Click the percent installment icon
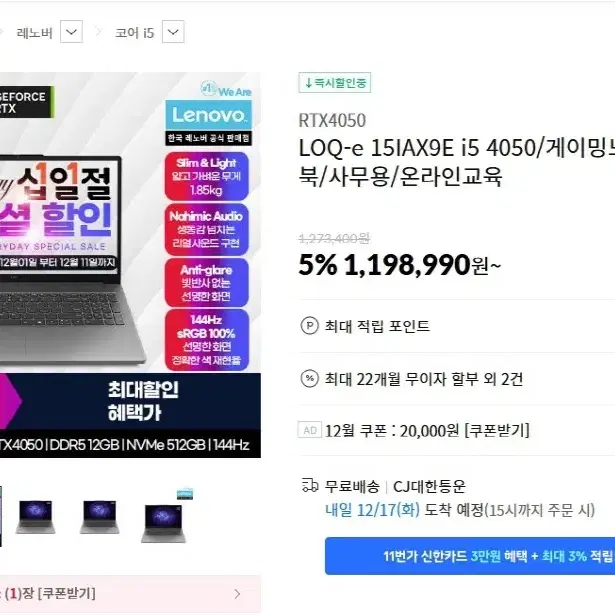The width and height of the screenshot is (615, 615). (309, 378)
